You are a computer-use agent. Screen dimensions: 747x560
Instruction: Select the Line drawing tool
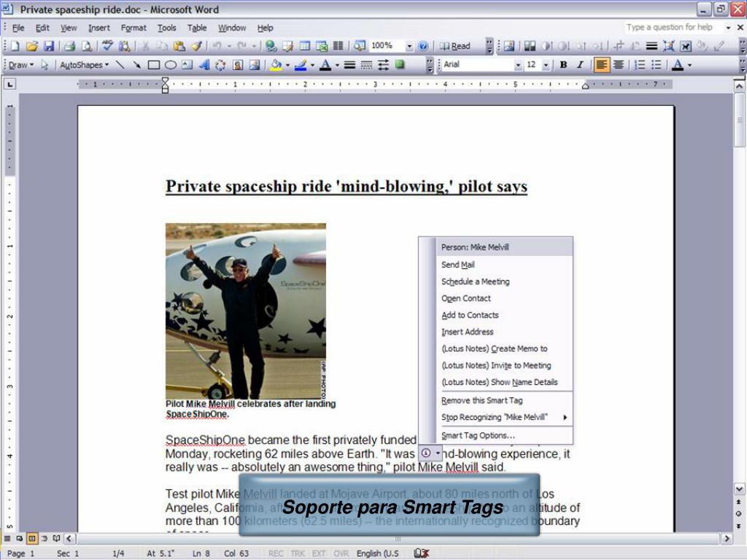(x=120, y=65)
